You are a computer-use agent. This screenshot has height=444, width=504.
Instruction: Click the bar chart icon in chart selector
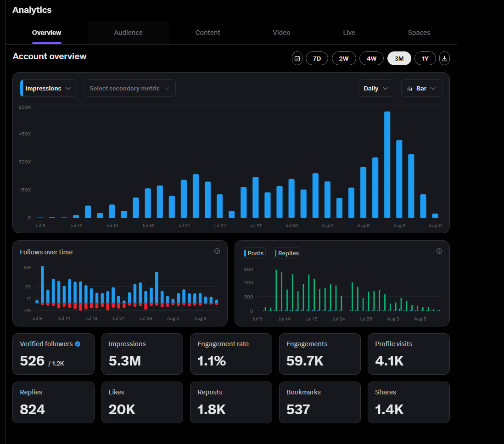click(410, 88)
